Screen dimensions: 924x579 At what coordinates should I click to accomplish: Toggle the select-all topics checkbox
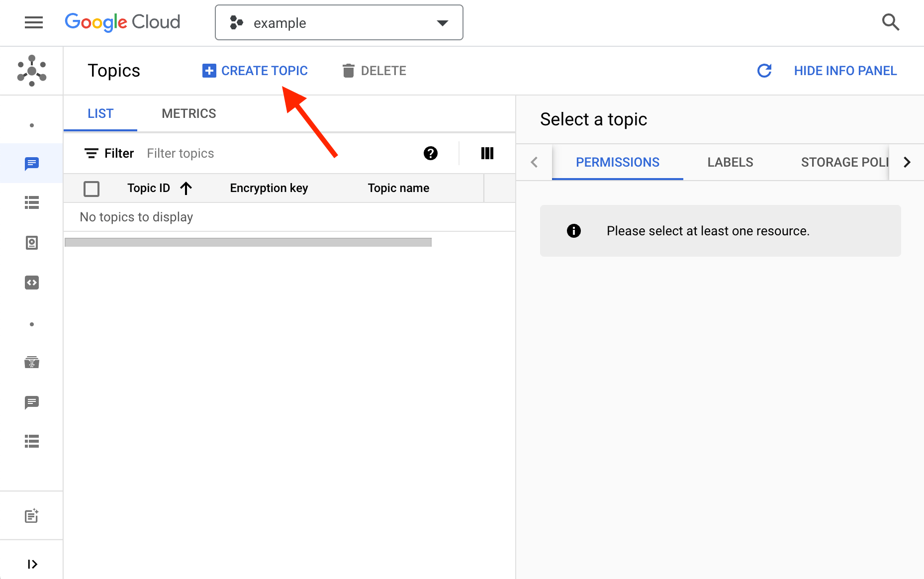point(92,189)
